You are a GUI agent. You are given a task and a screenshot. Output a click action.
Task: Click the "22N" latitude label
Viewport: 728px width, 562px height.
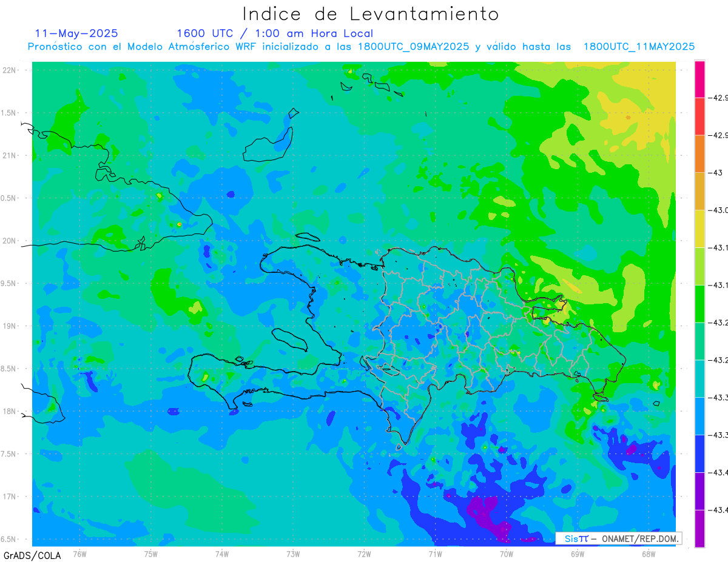coord(9,70)
